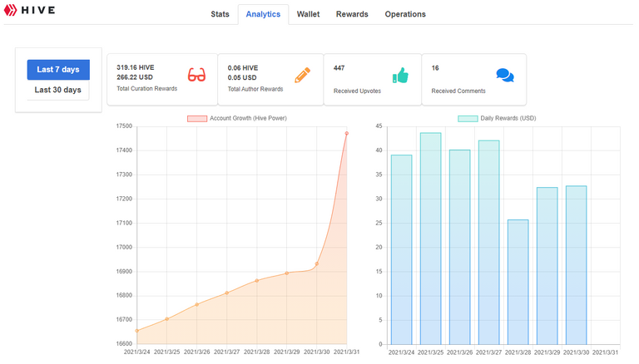Click the blue chat bubbles comments icon
639x364 pixels.
pyautogui.click(x=505, y=76)
